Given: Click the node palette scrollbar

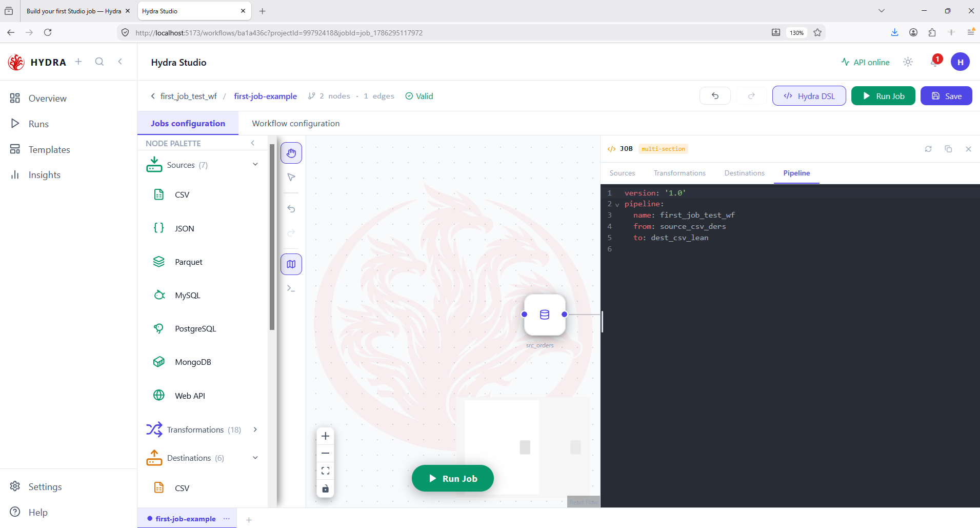Looking at the screenshot, I should (x=272, y=237).
